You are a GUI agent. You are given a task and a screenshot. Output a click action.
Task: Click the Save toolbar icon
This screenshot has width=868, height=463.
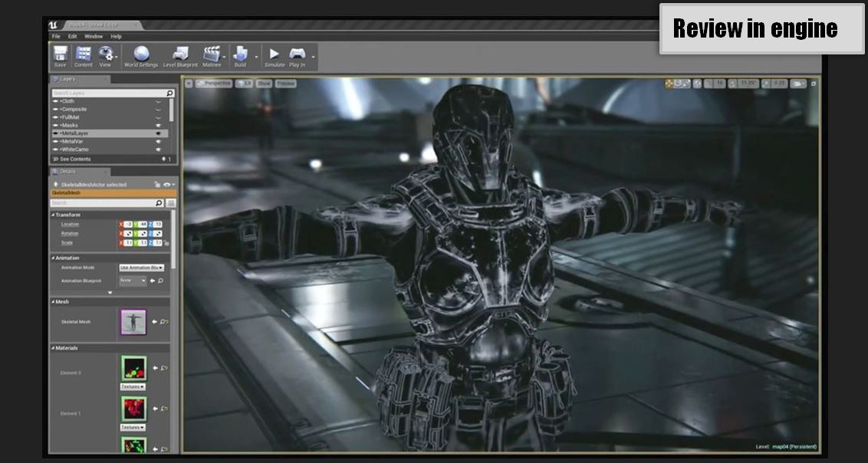[x=60, y=54]
